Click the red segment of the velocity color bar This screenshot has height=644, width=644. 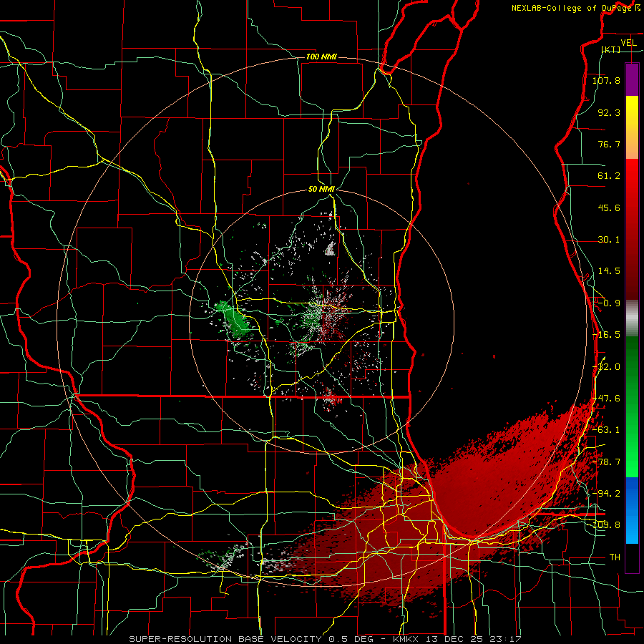632,229
